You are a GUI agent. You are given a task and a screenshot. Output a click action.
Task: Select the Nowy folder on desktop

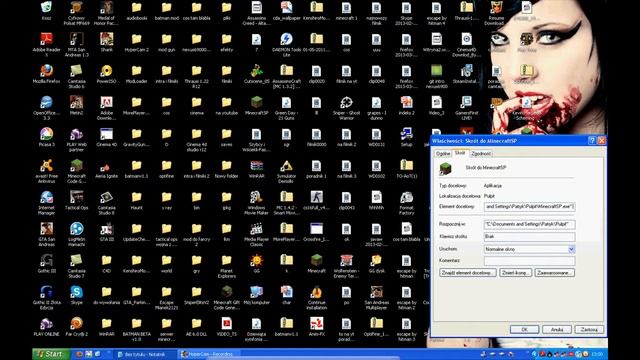[227, 169]
